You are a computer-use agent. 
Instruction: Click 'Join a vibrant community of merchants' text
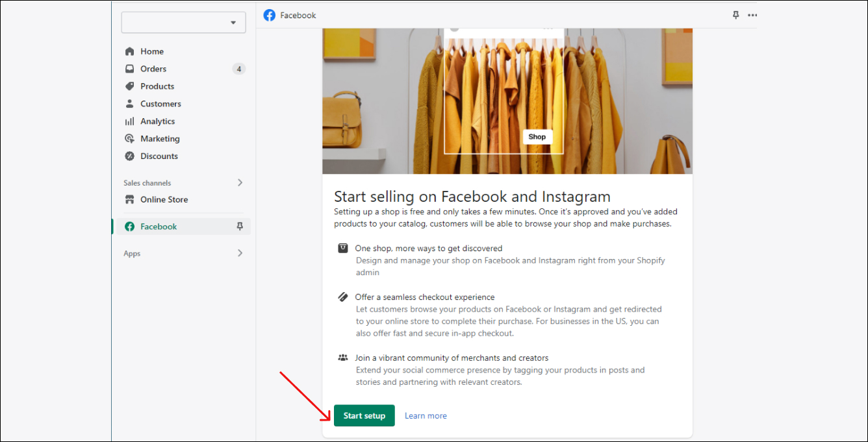coord(452,358)
